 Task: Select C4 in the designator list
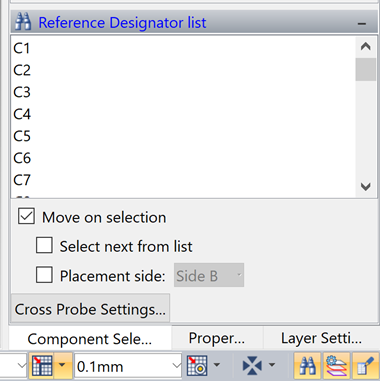click(22, 114)
